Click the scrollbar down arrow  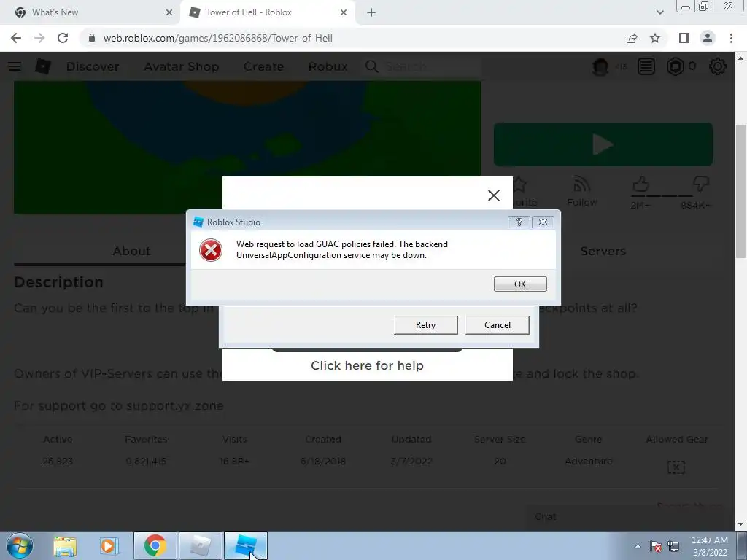740,524
